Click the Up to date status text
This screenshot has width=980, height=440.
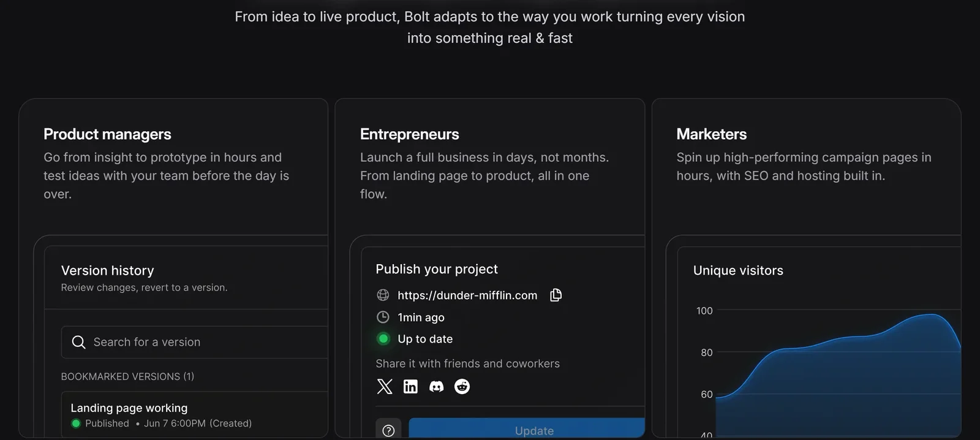click(x=425, y=339)
